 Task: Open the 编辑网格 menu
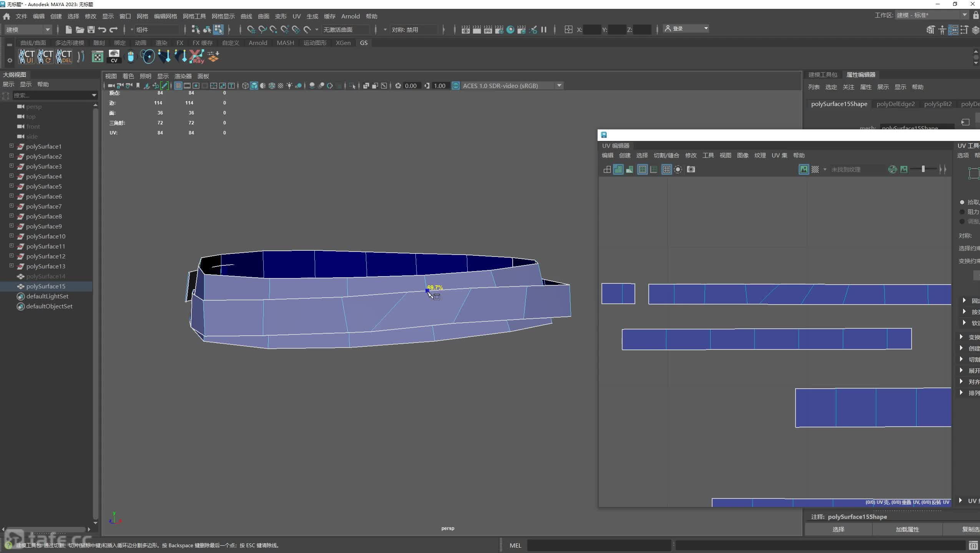point(165,16)
